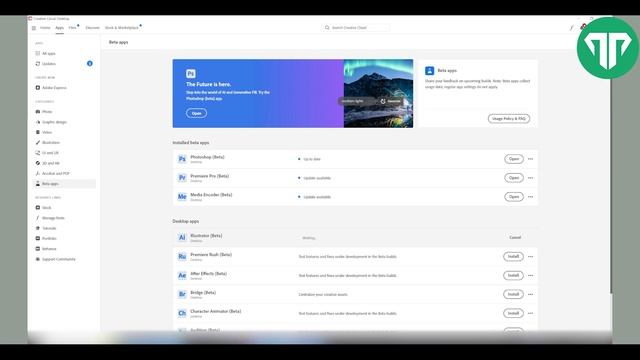
Task: Cancel the Illustrator (Beta) installation
Action: [515, 238]
